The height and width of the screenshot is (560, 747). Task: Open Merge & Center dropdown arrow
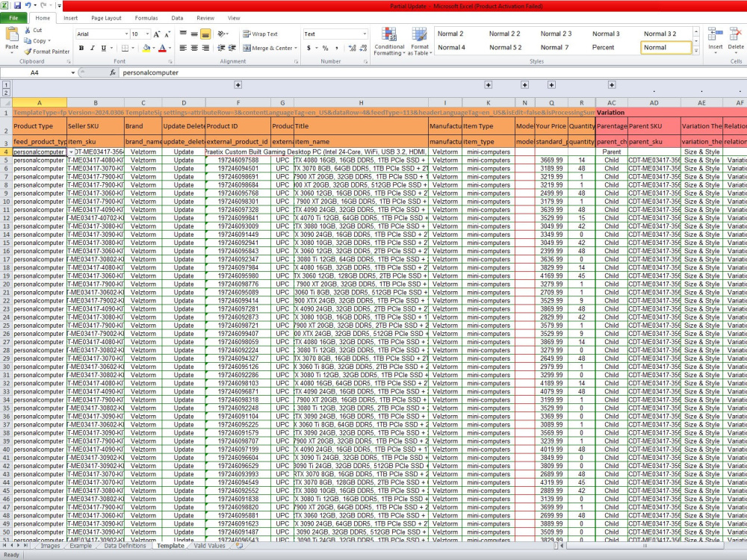point(296,48)
